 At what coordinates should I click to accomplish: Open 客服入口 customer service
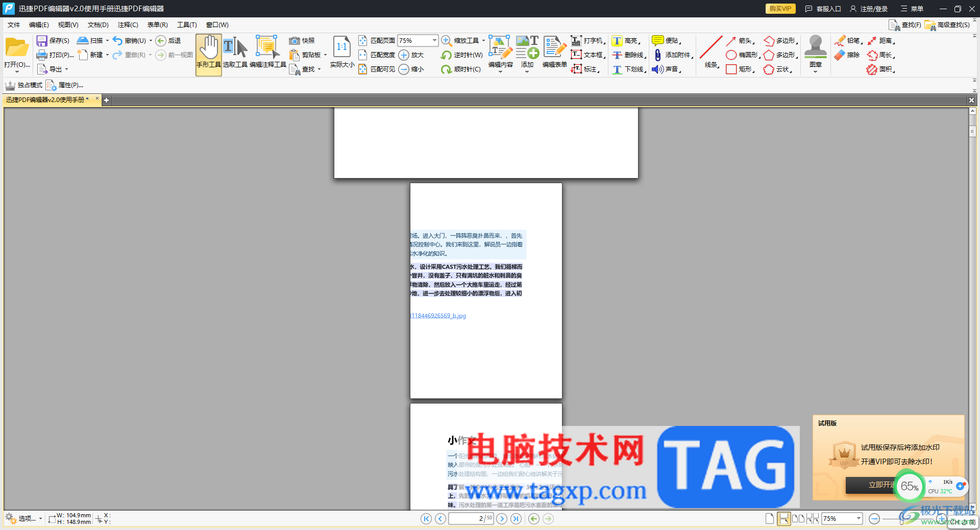click(823, 9)
